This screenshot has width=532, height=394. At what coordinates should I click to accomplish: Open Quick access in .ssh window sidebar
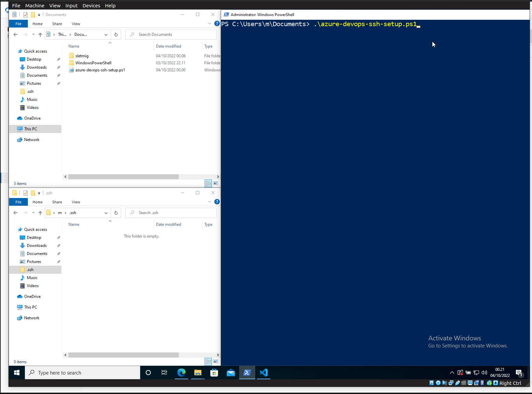click(x=35, y=229)
